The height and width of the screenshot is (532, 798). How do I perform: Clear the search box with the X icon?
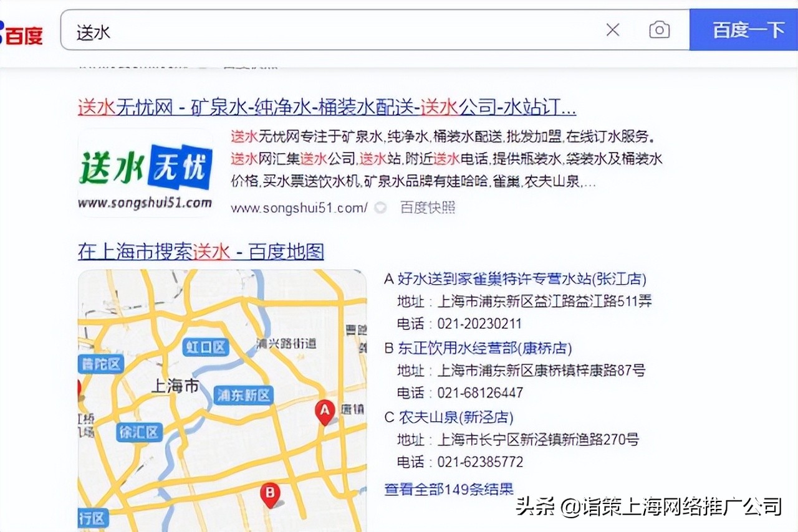click(613, 29)
